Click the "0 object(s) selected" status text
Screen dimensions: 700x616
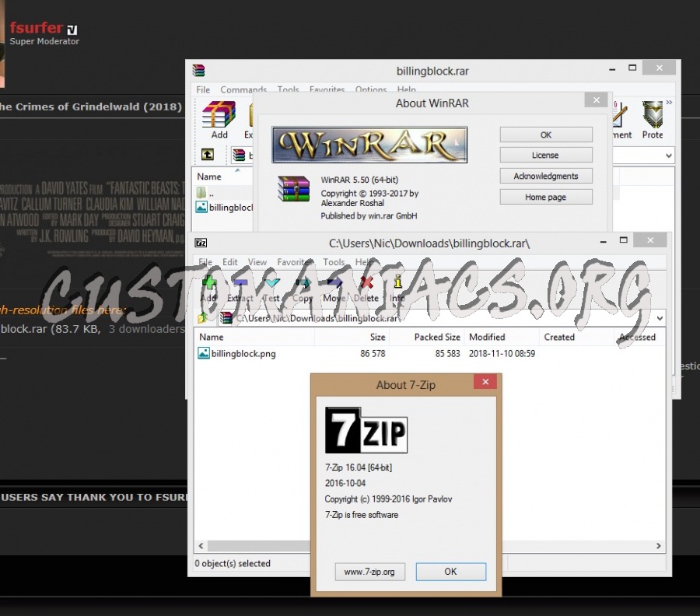coord(233,563)
